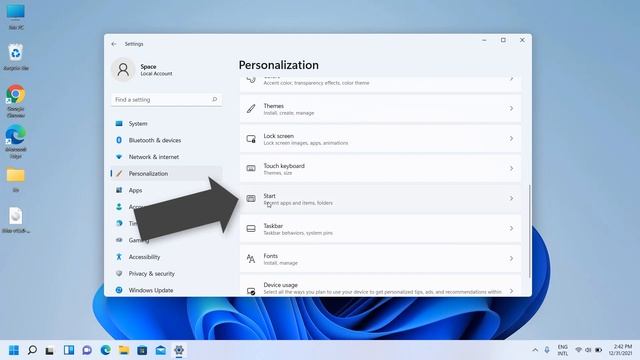Screen dimensions: 640x360
Task: Open Themes settings
Action: [380, 109]
